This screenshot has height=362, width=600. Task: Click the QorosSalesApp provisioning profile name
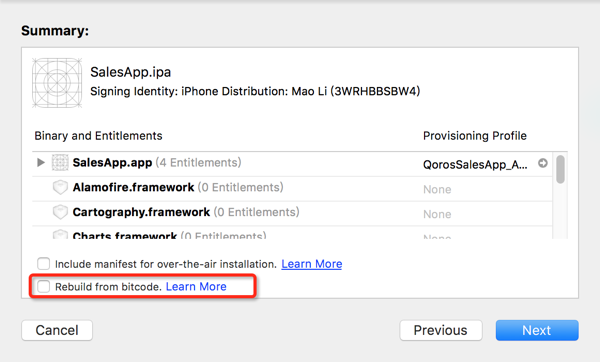coord(475,165)
